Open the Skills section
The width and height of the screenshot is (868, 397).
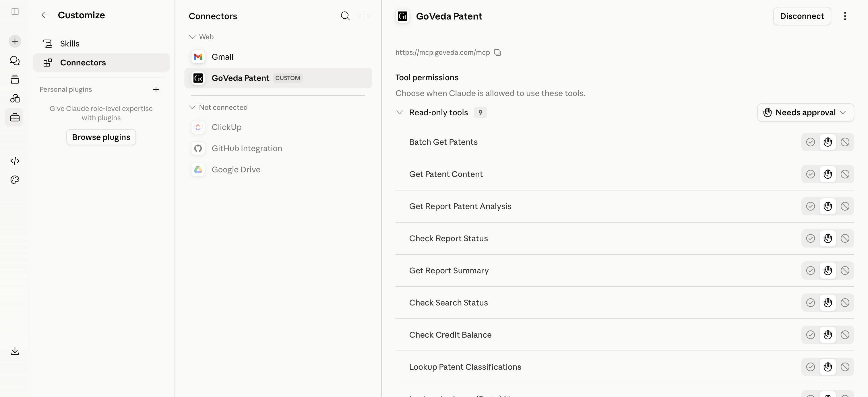[x=101, y=44]
